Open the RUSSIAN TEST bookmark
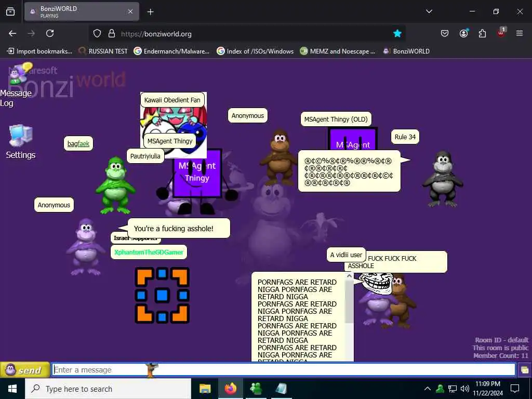Viewport: 532px width, 399px height. pyautogui.click(x=103, y=51)
